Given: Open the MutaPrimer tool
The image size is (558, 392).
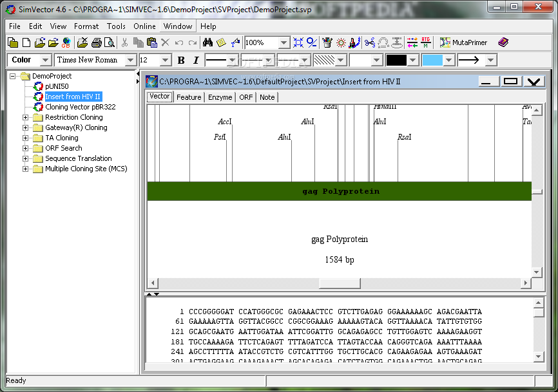Looking at the screenshot, I should coord(463,42).
